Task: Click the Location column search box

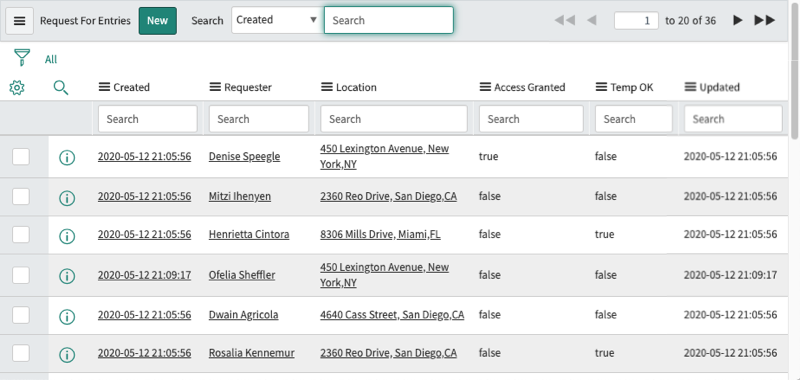Action: point(394,119)
